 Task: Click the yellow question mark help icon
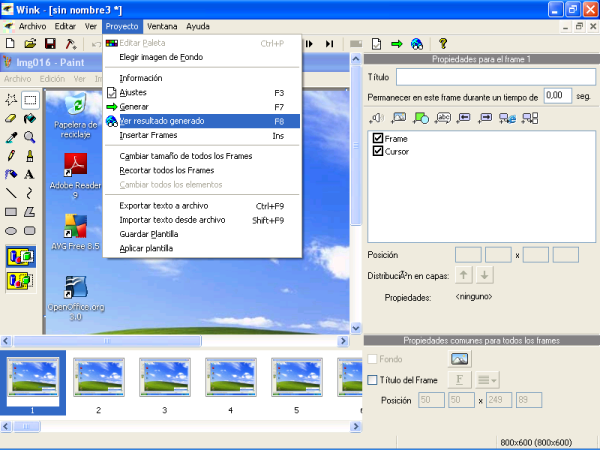coord(443,44)
